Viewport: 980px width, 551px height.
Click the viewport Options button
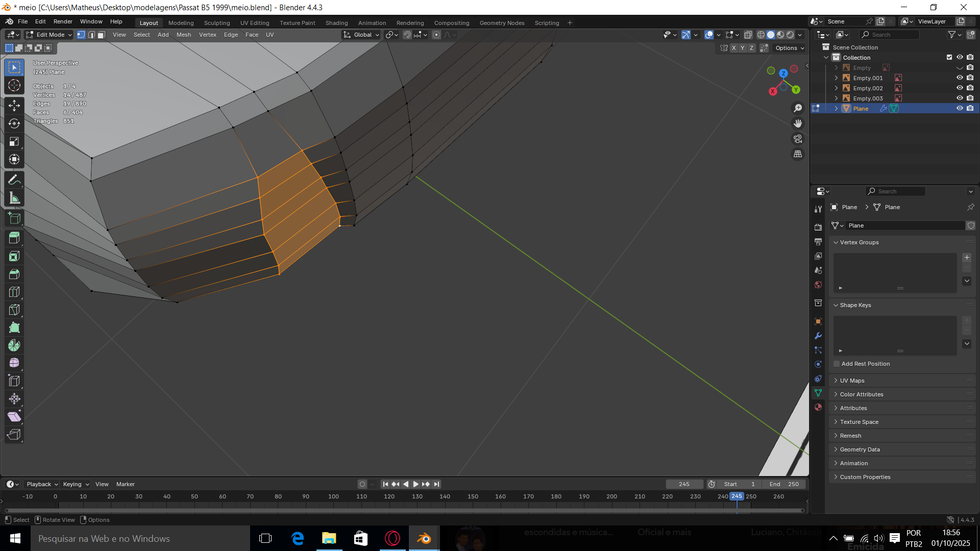coord(789,48)
